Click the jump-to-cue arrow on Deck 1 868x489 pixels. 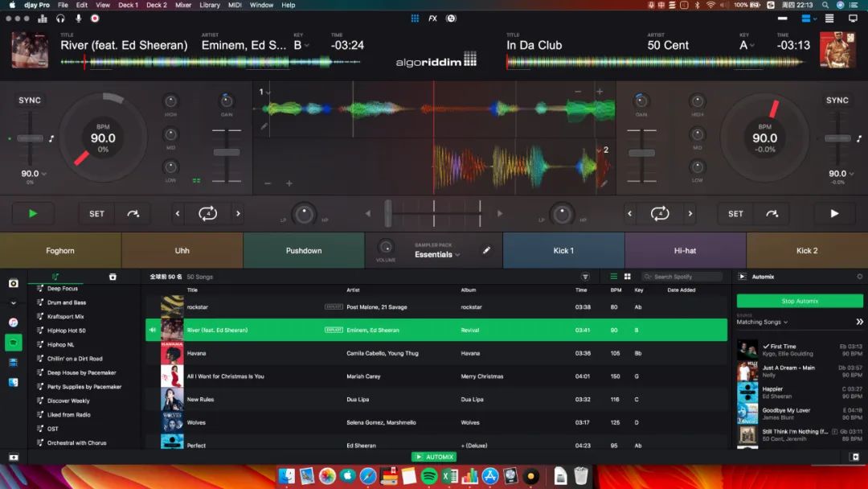click(133, 214)
